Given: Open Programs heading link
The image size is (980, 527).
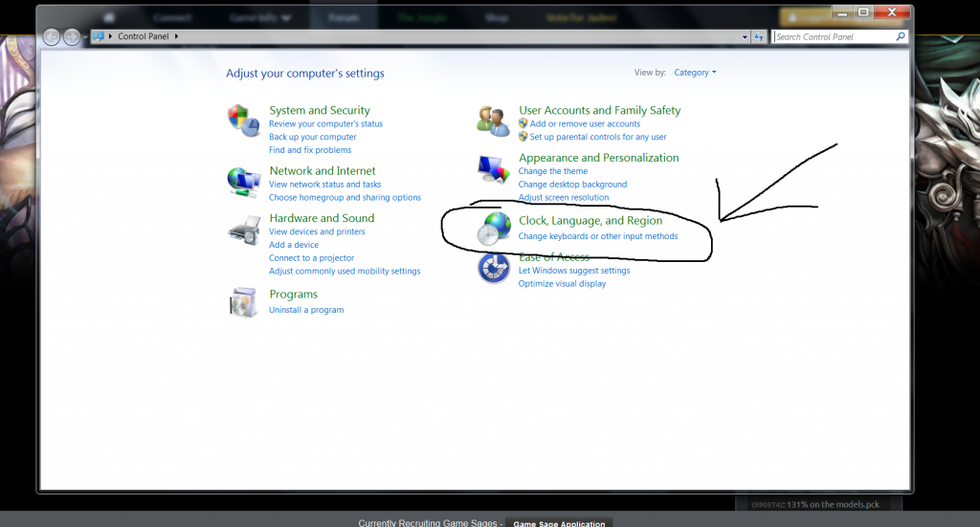Looking at the screenshot, I should coord(293,294).
